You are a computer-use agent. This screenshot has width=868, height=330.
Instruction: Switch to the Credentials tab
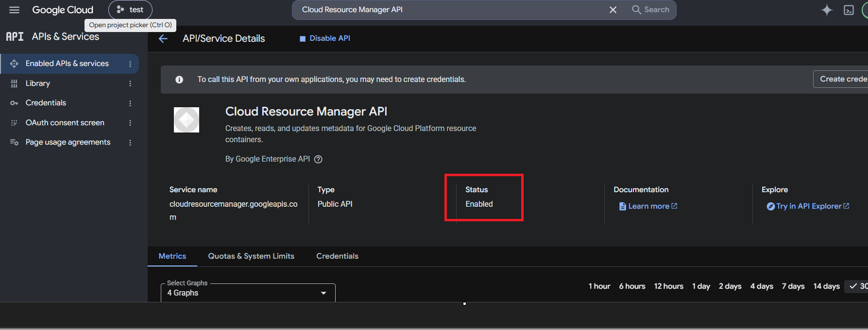pyautogui.click(x=338, y=256)
